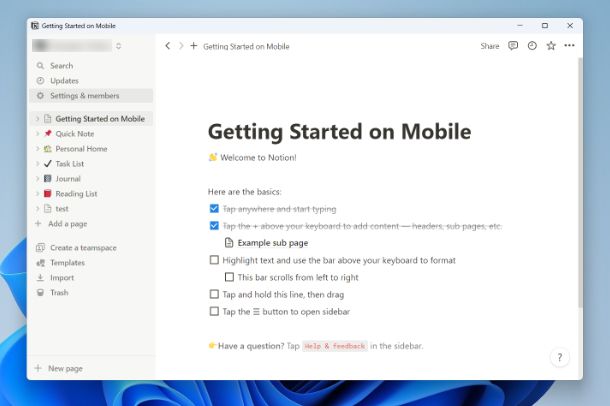Image resolution: width=610 pixels, height=406 pixels.
Task: Click the Updates clock icon in sidebar
Action: click(40, 80)
